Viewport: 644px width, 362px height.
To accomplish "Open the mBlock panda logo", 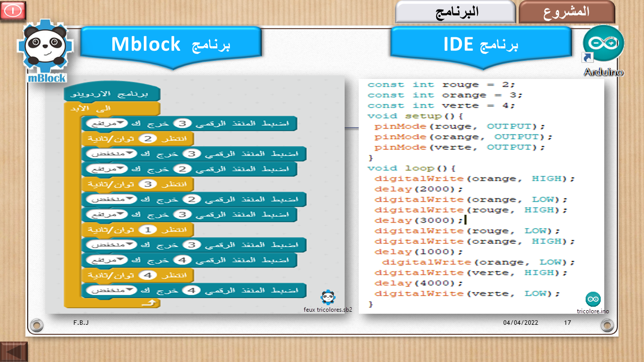I will [44, 51].
